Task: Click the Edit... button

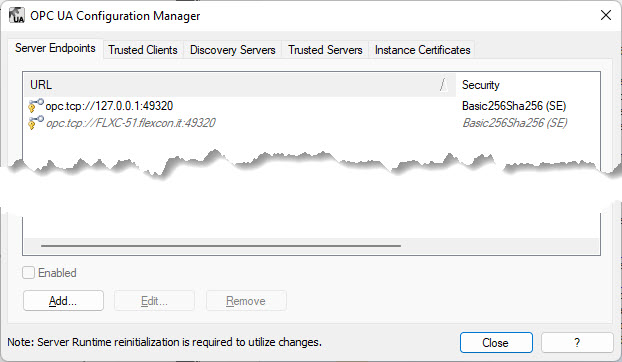Action: (x=154, y=301)
